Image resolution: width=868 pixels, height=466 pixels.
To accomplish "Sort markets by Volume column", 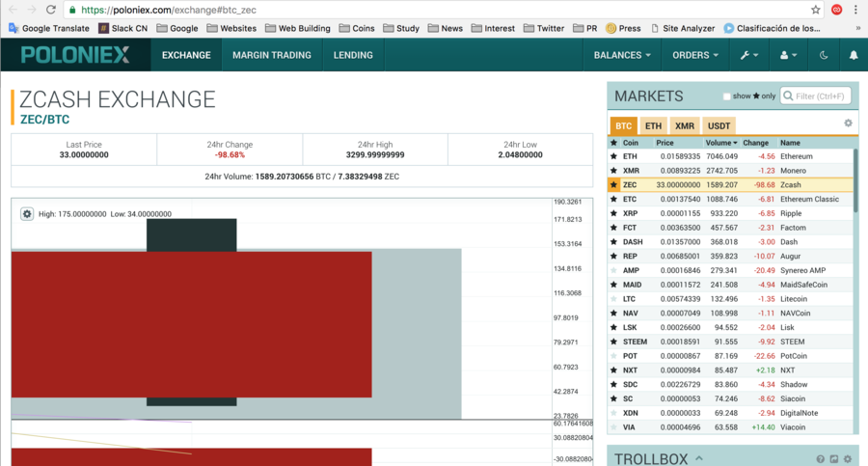I will pos(721,143).
